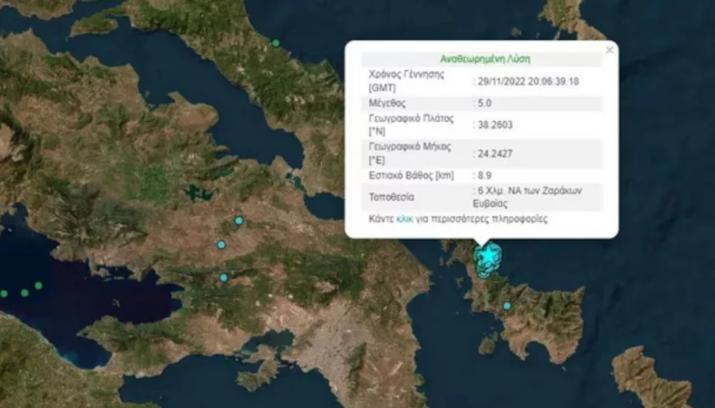715x408 pixels.
Task: Select middle earthquake dot in the western gulf
Action: pos(22,292)
